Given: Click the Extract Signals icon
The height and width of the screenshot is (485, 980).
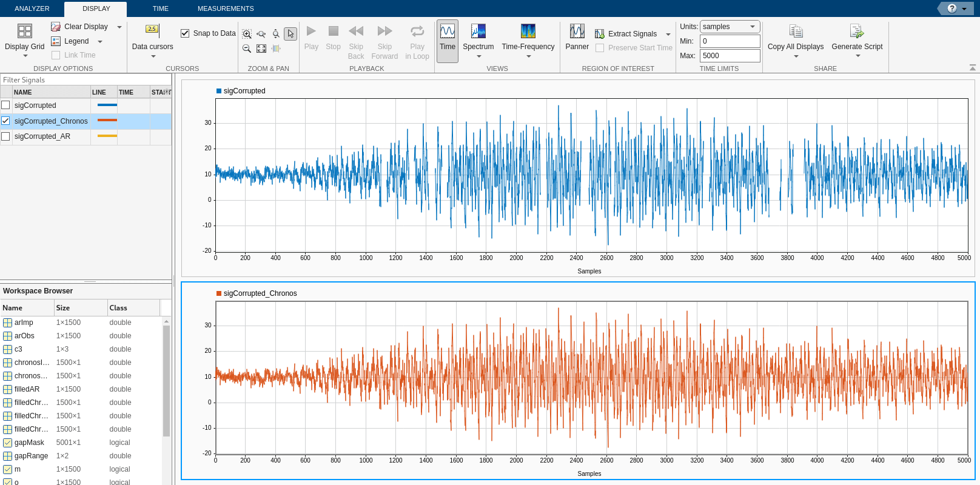Looking at the screenshot, I should (x=600, y=34).
